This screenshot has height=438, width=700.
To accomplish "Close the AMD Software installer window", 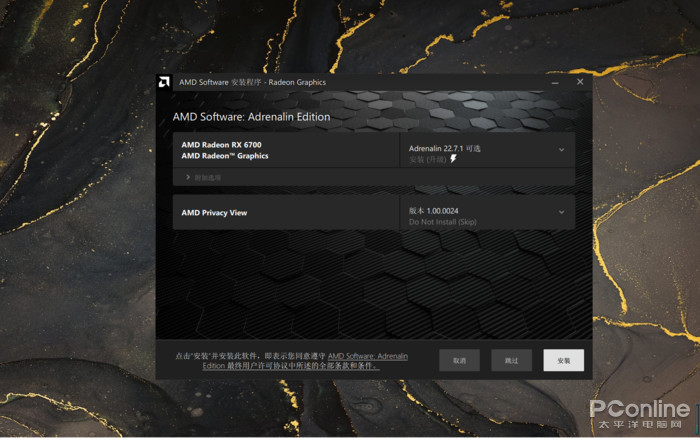I will [x=580, y=82].
